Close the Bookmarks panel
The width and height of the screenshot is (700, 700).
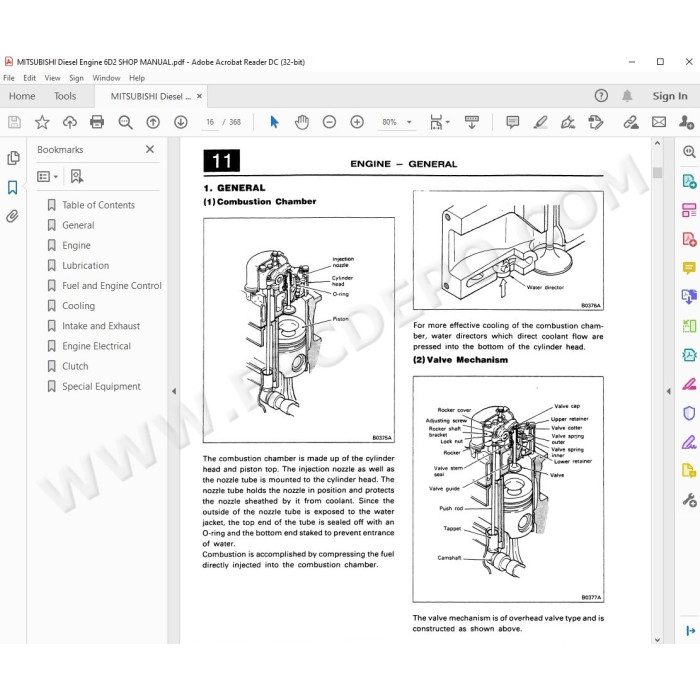(150, 149)
